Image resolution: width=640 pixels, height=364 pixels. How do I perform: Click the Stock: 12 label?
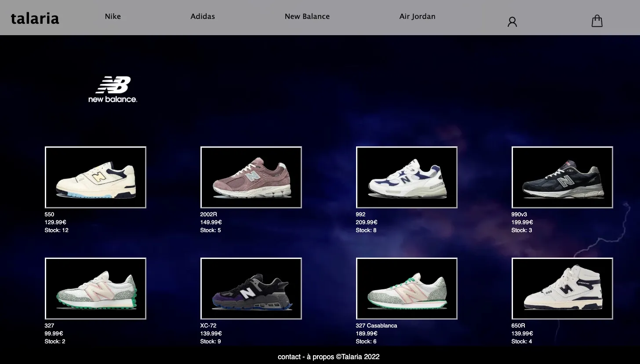[56, 230]
